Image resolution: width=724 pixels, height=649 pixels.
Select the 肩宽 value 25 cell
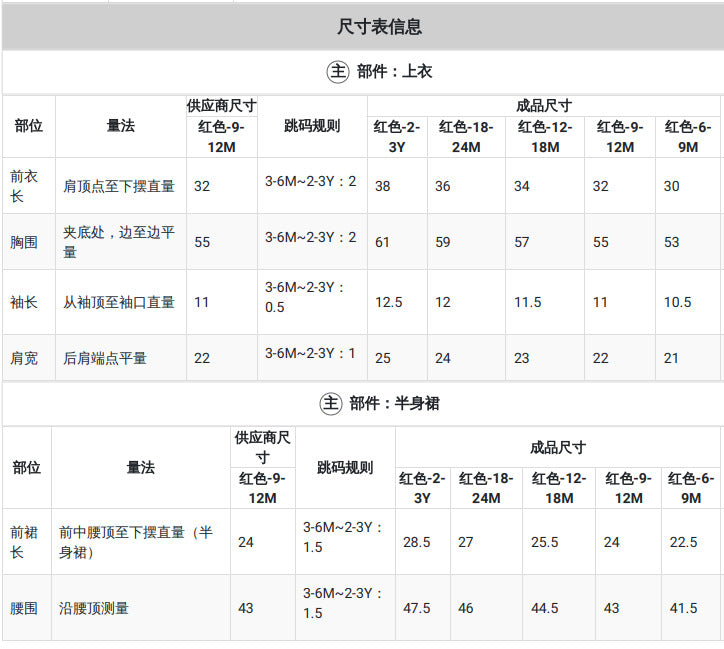pos(397,358)
